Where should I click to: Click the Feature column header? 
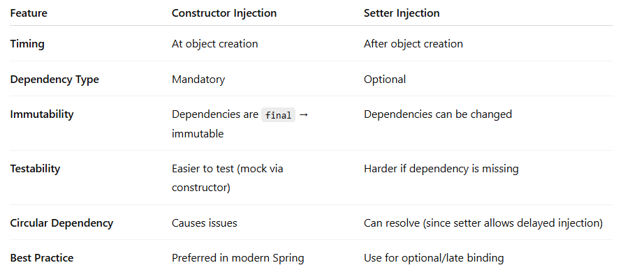click(x=29, y=13)
